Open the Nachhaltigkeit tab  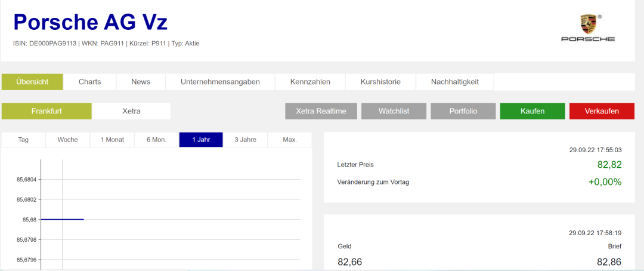(x=454, y=82)
